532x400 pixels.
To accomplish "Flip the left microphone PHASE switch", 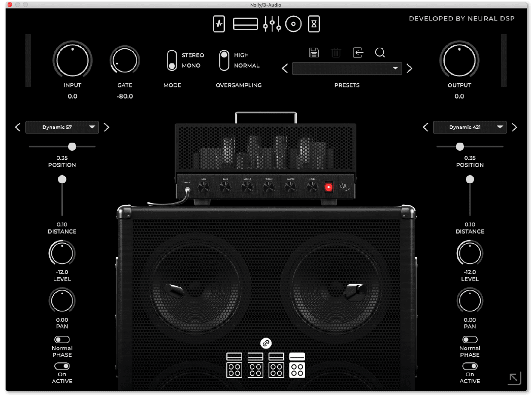I will pyautogui.click(x=62, y=340).
